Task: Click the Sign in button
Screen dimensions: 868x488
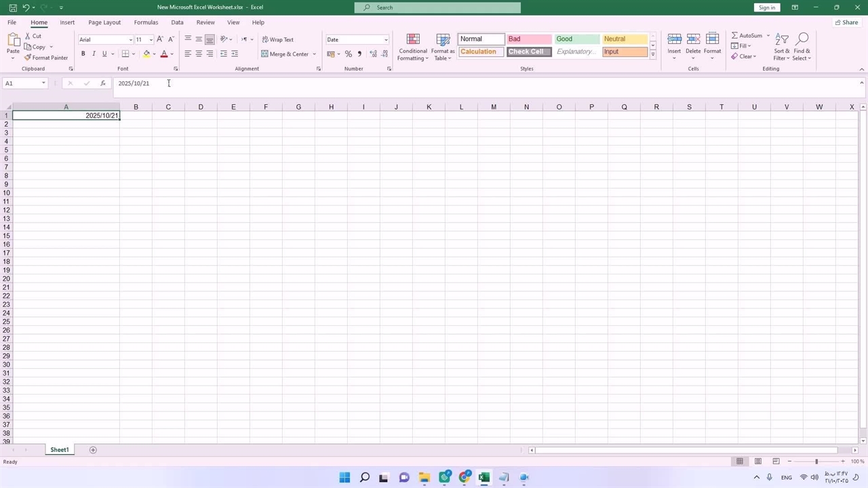Action: tap(766, 7)
